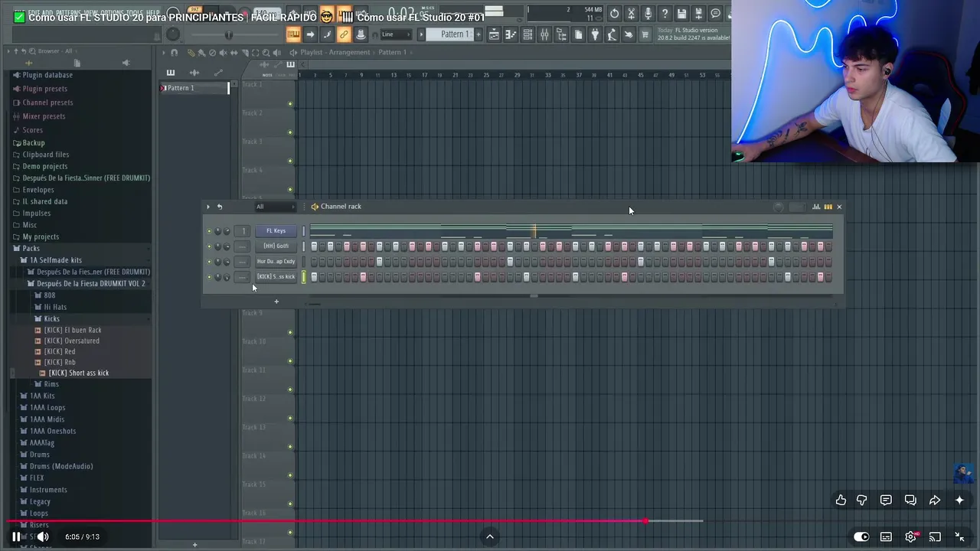The width and height of the screenshot is (980, 551).
Task: Add new pattern with plus button
Action: click(479, 34)
